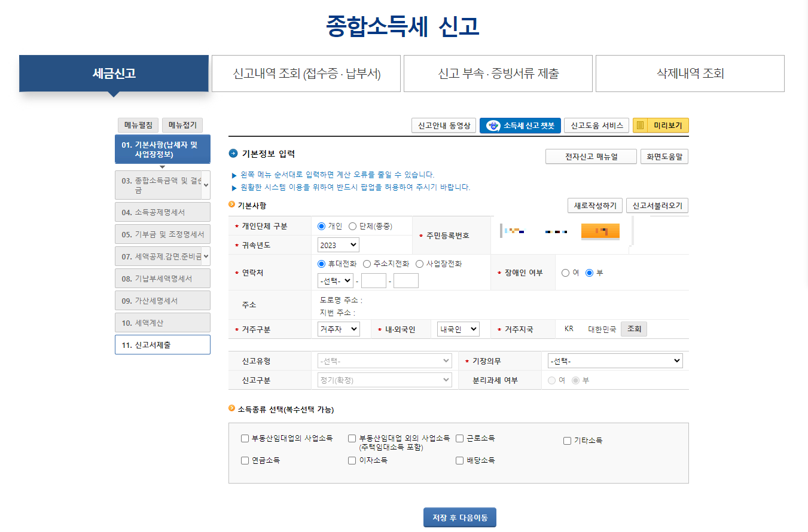The height and width of the screenshot is (532, 808).
Task: Open the 거주구분 거주자 dropdown
Action: [x=339, y=329]
